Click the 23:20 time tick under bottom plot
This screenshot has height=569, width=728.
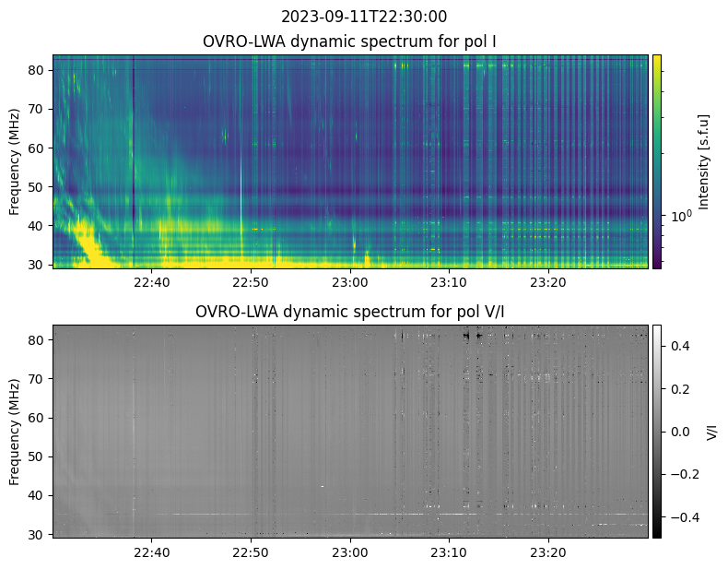coord(548,551)
